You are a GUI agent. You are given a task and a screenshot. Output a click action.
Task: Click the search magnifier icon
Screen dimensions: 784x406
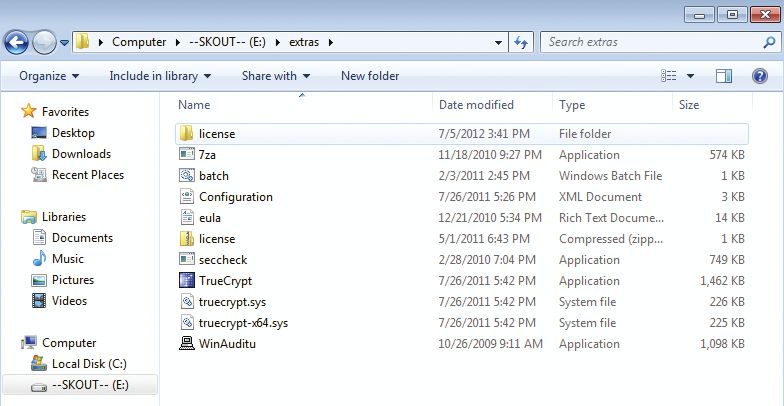tap(769, 42)
